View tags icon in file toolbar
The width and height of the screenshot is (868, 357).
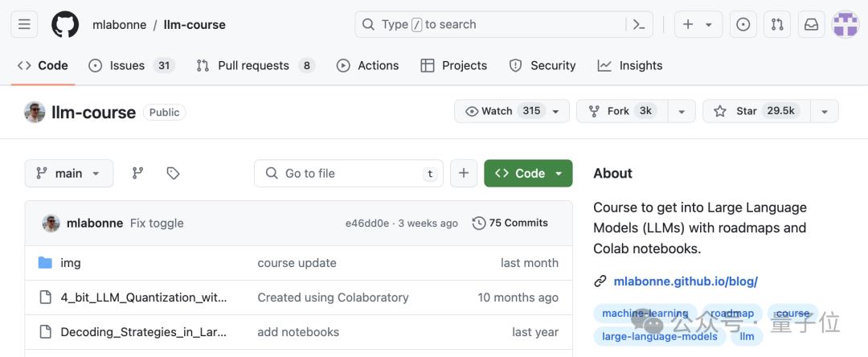173,173
